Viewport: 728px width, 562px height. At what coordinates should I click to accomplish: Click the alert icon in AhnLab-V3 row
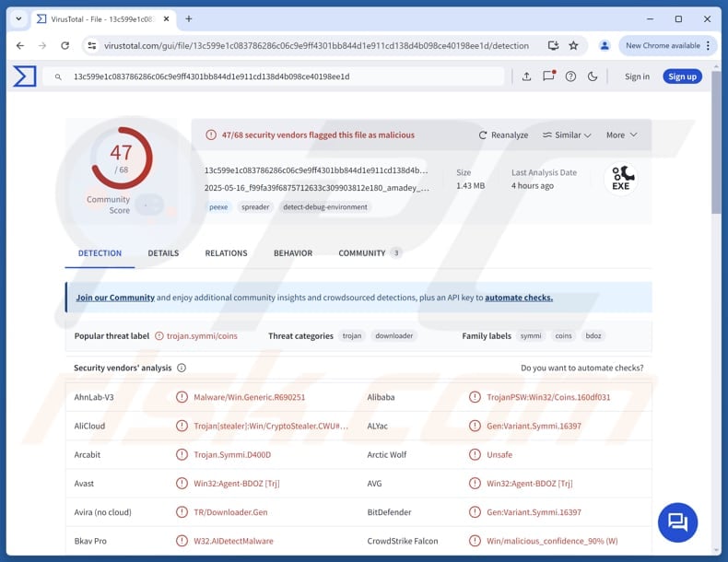click(182, 397)
